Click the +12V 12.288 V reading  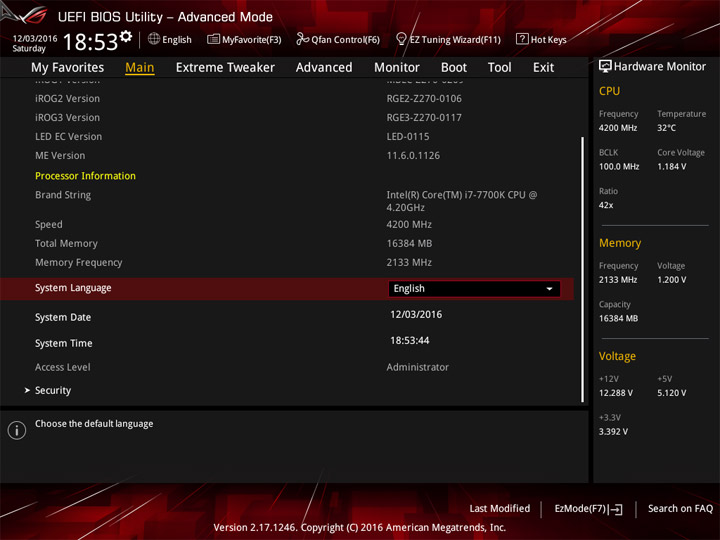pyautogui.click(x=615, y=393)
